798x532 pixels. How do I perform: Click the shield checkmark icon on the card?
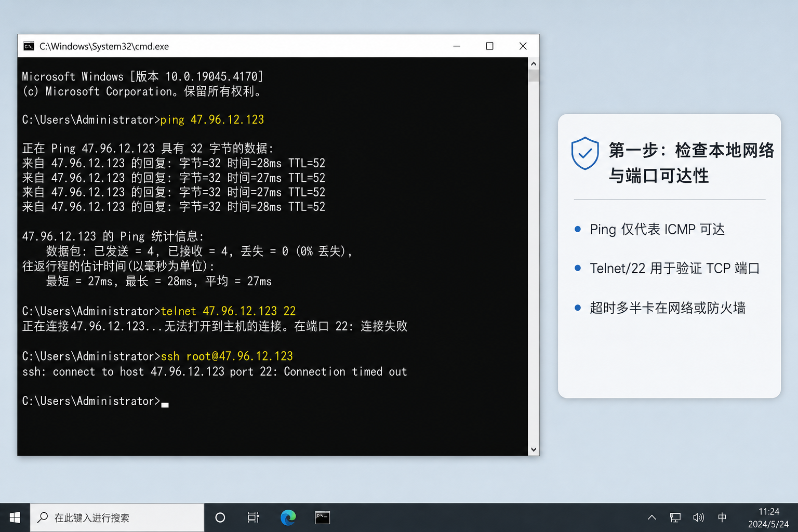tap(585, 153)
